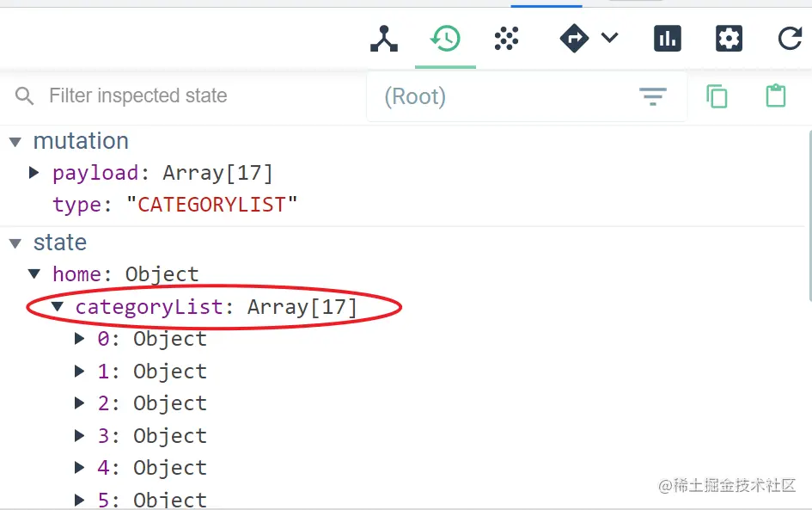Click the filter lines icon
This screenshot has height=510, width=812.
(653, 96)
